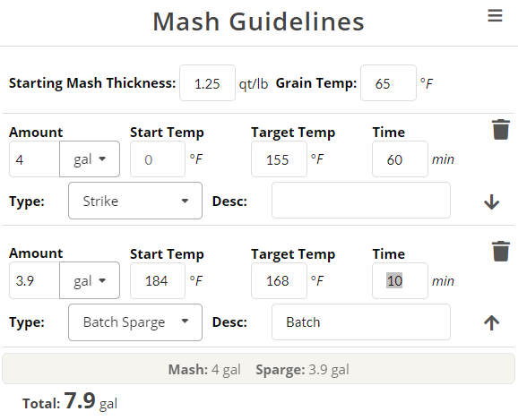Image resolution: width=518 pixels, height=420 pixels.
Task: Delete the Batch Sparge mash step
Action: (501, 251)
